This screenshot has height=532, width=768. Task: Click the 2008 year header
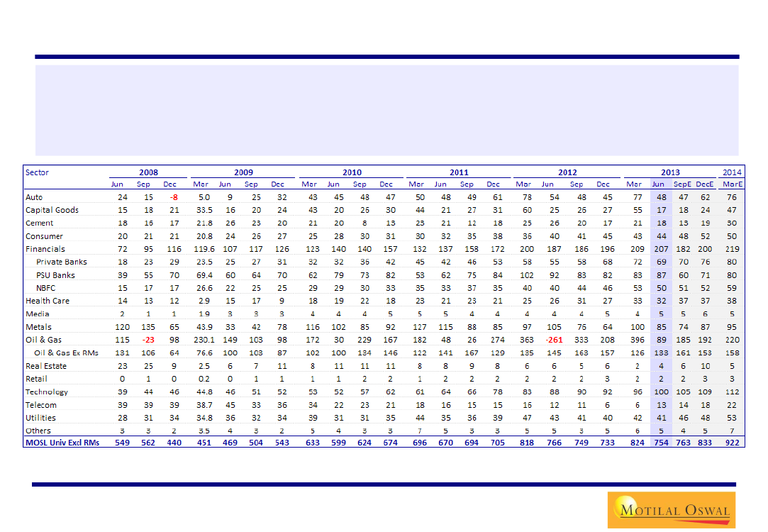point(149,172)
